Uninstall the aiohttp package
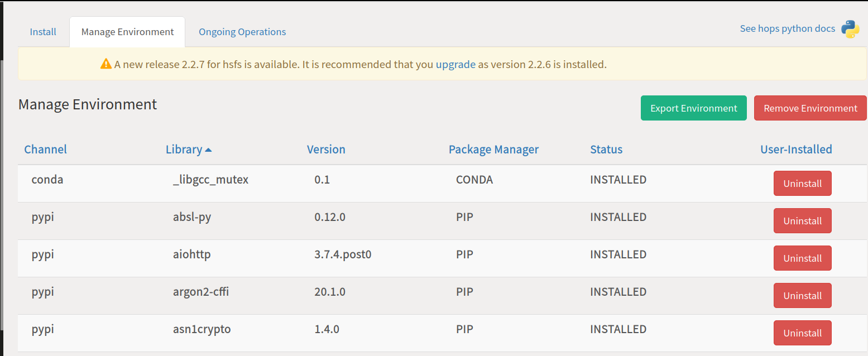 pyautogui.click(x=802, y=258)
